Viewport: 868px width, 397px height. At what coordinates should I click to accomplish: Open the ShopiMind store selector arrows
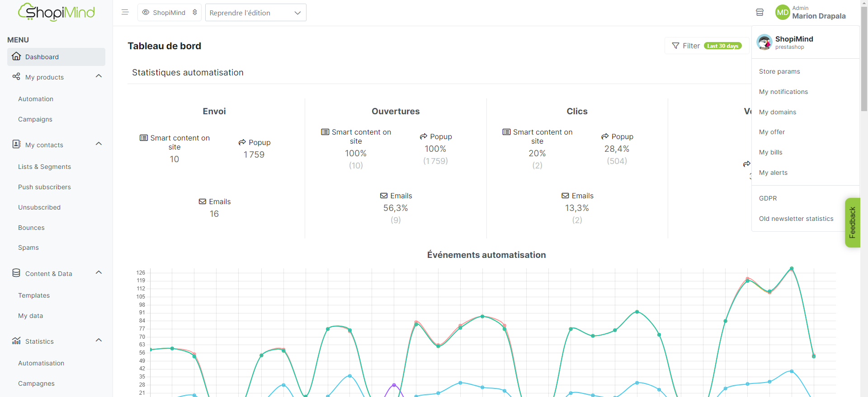pos(195,12)
